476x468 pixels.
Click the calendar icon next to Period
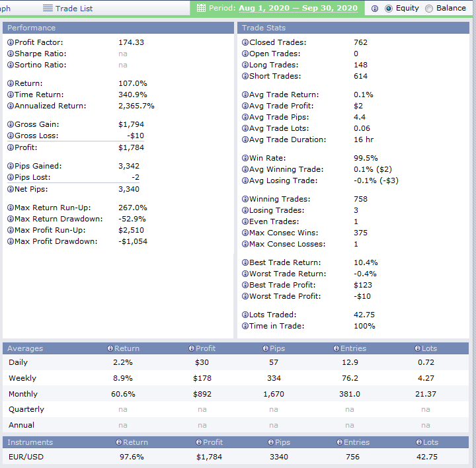click(201, 9)
